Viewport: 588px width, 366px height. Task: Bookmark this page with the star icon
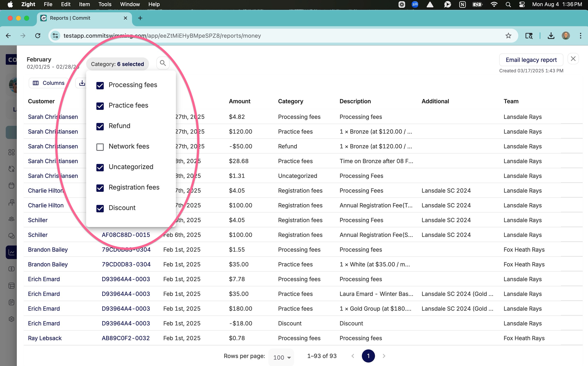(508, 36)
